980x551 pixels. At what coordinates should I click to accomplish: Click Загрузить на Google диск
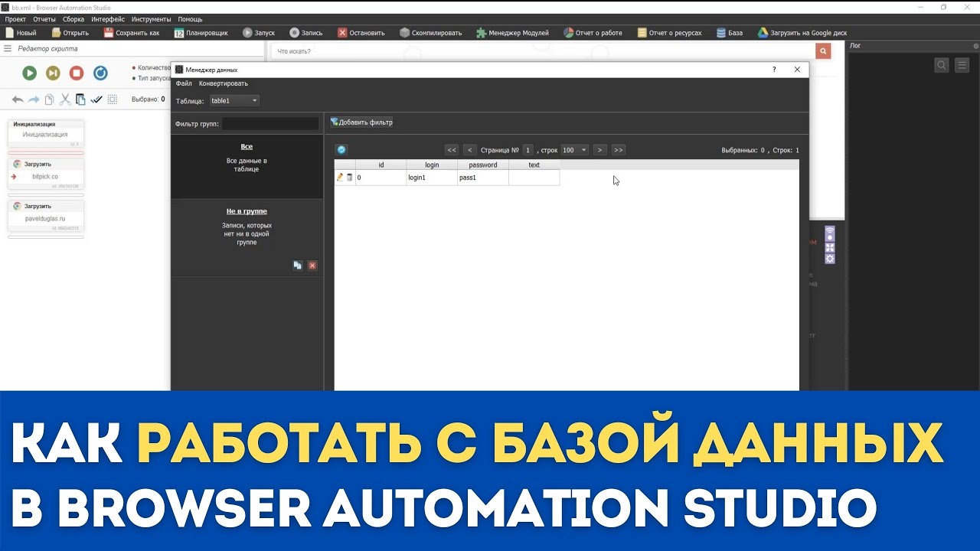802,33
